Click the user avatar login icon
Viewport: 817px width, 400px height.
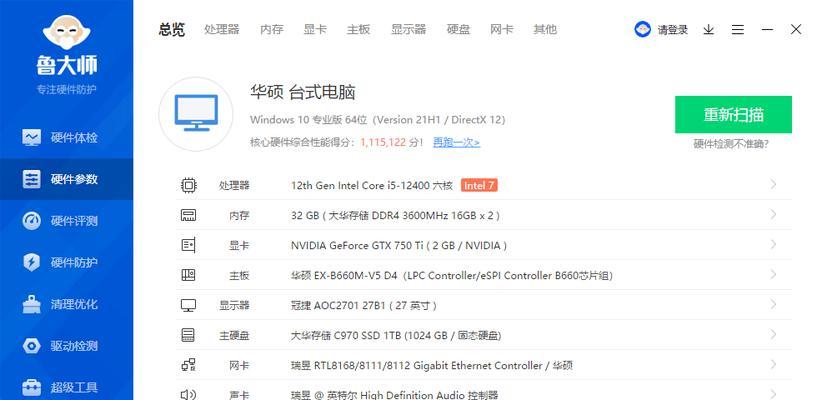642,29
